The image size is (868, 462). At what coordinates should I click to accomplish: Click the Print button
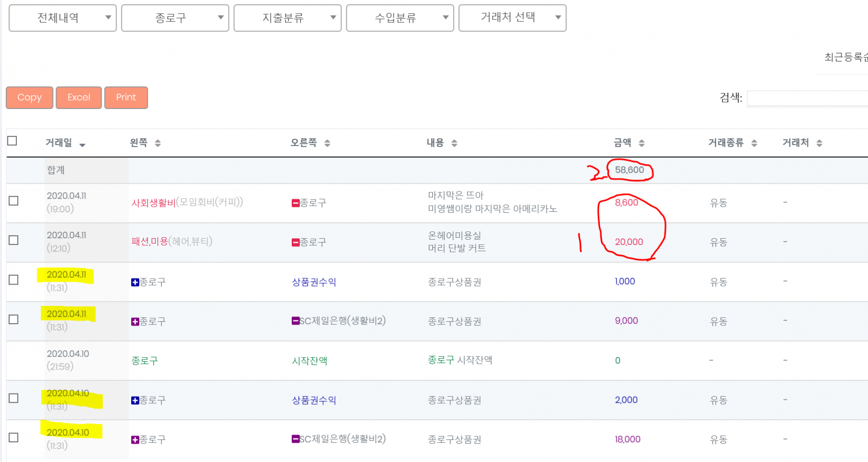[x=126, y=97]
